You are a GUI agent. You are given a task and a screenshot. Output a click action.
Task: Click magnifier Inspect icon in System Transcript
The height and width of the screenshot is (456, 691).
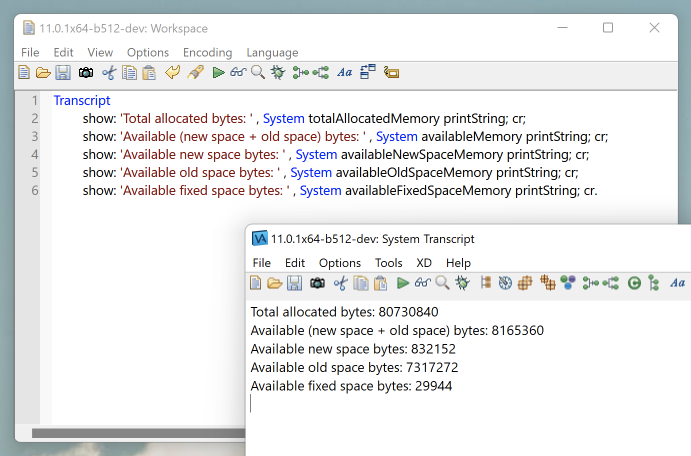pyautogui.click(x=442, y=283)
